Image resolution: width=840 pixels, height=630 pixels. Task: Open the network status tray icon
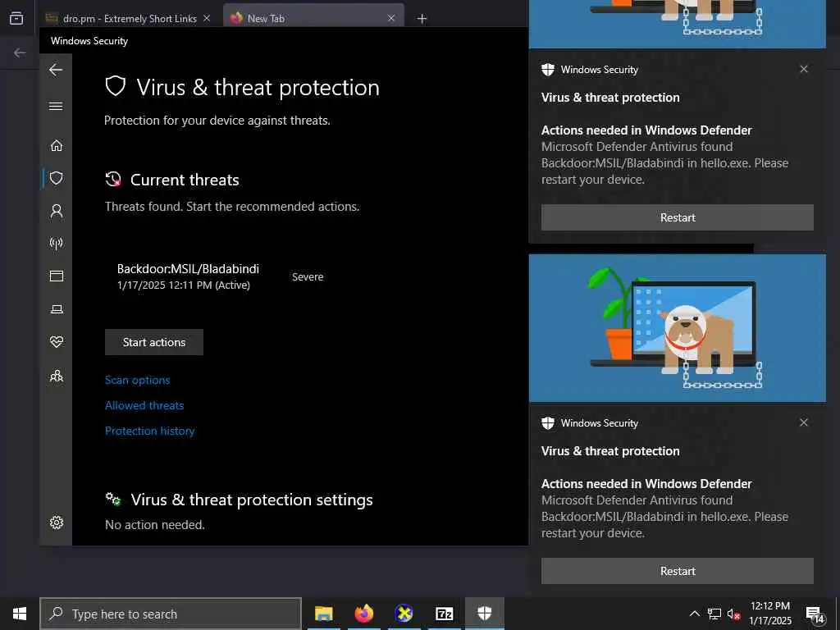point(714,614)
